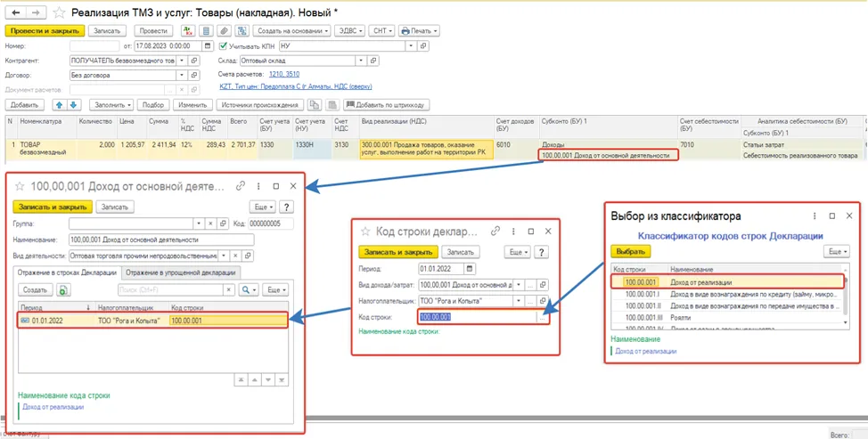Navigate back with left arrow button
This screenshot has height=439, width=868.
pyautogui.click(x=15, y=12)
